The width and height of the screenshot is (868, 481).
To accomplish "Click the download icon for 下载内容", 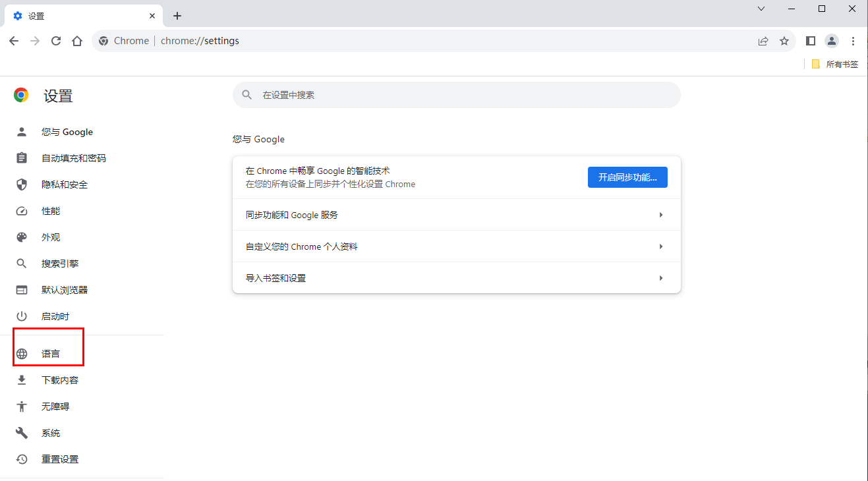I will pos(22,380).
